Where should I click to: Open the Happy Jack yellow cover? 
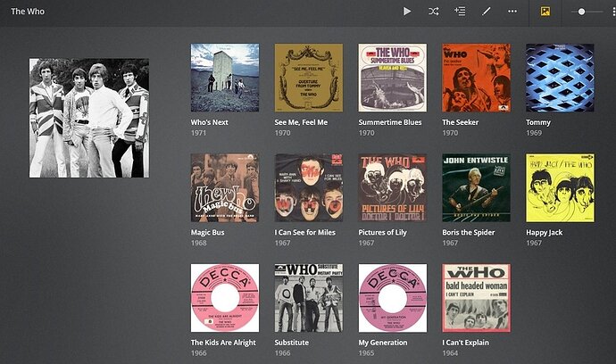click(x=560, y=187)
